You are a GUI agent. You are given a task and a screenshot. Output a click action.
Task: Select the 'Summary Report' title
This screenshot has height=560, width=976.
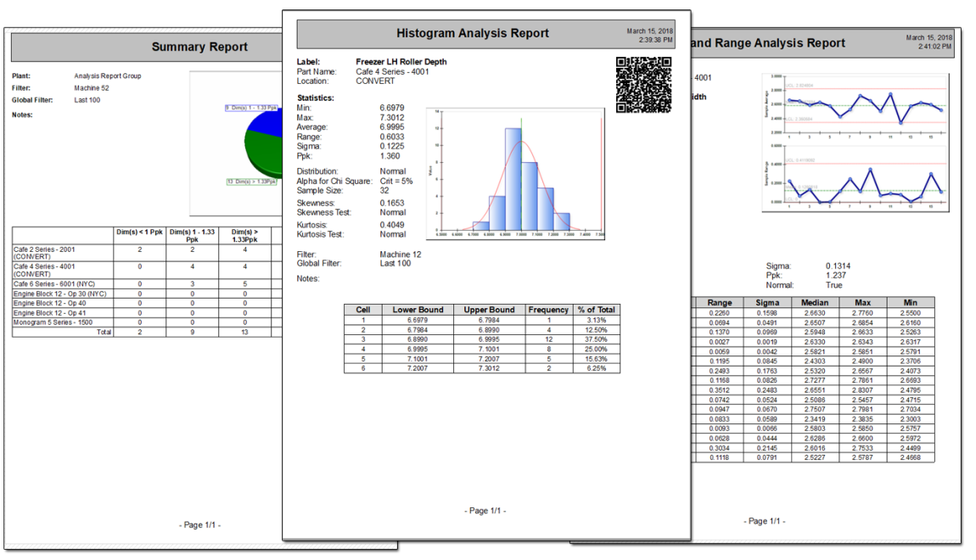[199, 48]
